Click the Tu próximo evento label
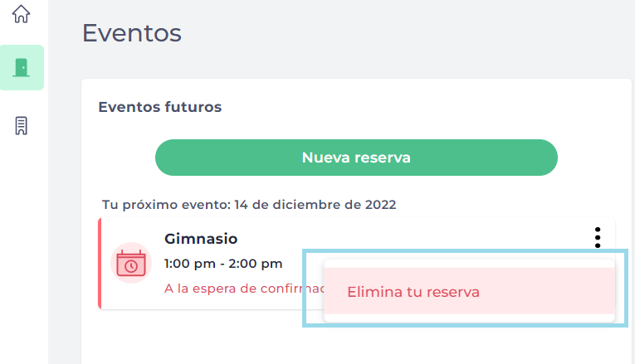Image resolution: width=635 pixels, height=364 pixels. [x=166, y=204]
